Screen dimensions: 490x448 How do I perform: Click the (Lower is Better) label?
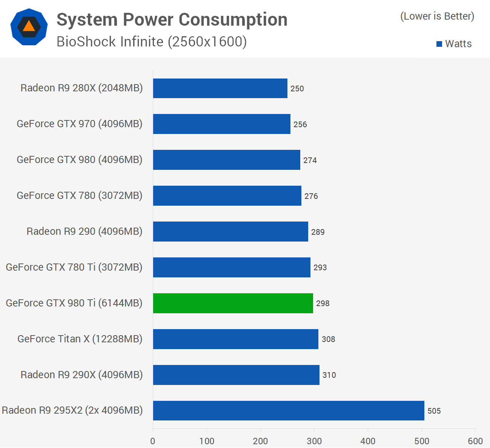pos(437,16)
